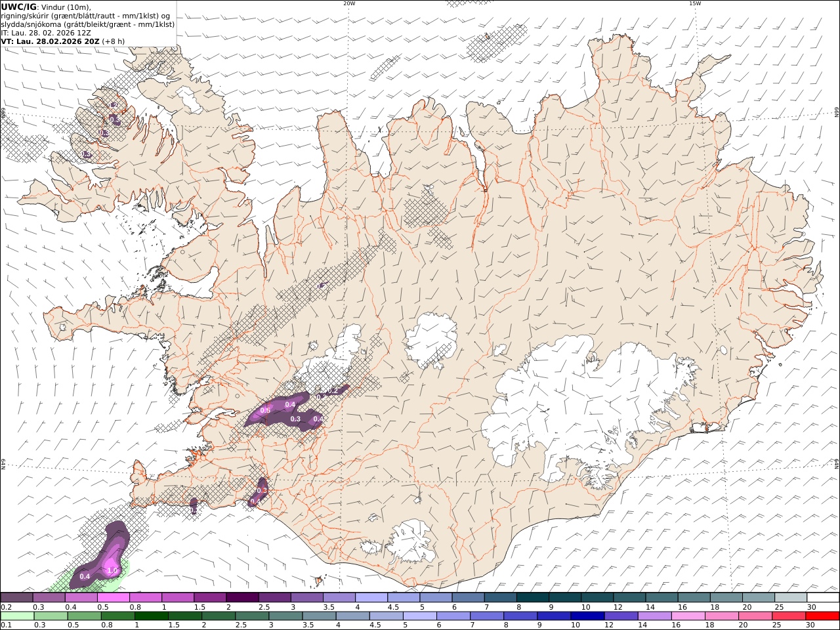Pick the bright pink 0.5–0.8 upper scale swatch
This screenshot has width=840, height=630.
tap(113, 598)
